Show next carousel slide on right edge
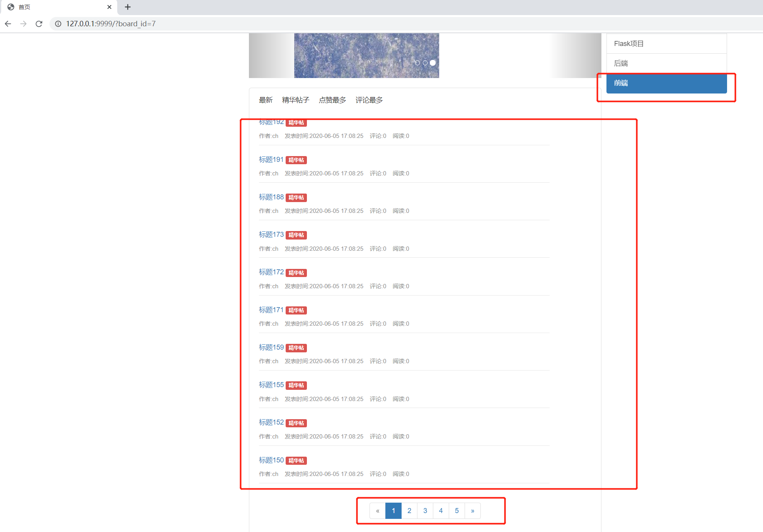 tap(575, 55)
